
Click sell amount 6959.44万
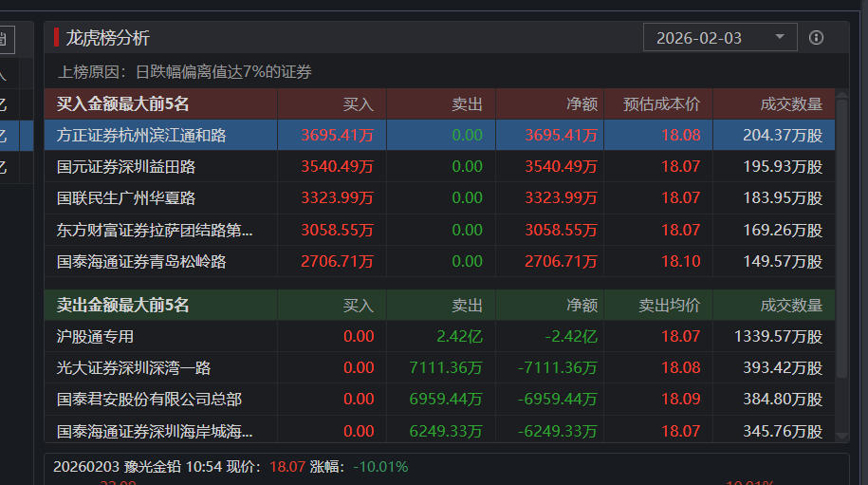coord(446,400)
